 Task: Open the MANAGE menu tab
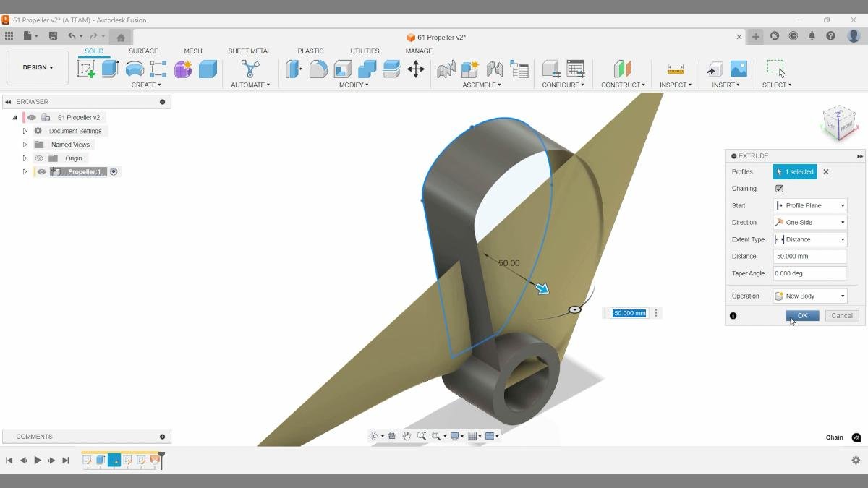419,51
